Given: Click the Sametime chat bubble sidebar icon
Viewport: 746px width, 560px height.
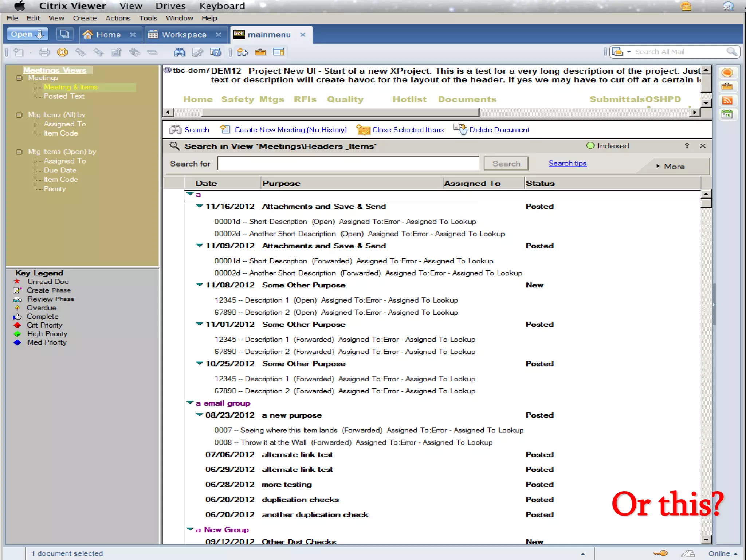Looking at the screenshot, I should click(x=727, y=73).
